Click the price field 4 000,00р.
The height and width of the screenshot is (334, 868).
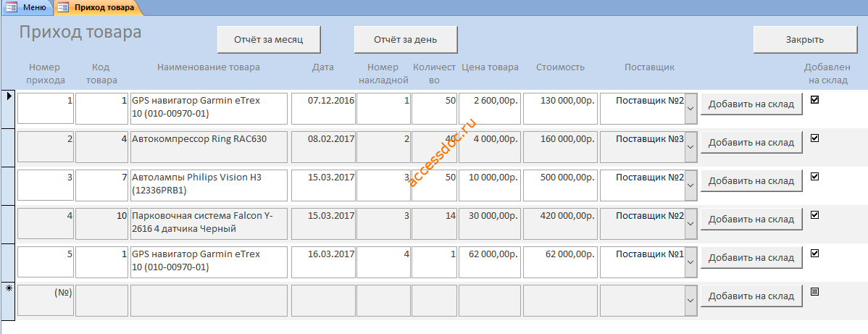pos(489,147)
